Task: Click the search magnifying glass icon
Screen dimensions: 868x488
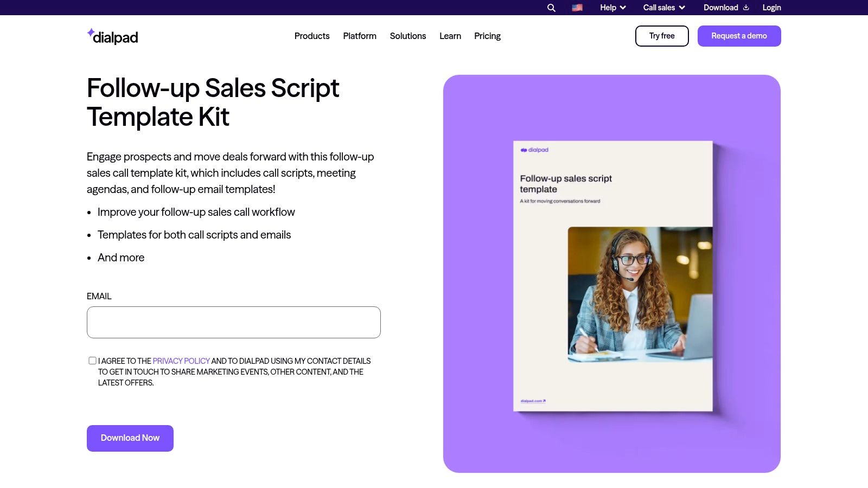Action: pyautogui.click(x=551, y=8)
